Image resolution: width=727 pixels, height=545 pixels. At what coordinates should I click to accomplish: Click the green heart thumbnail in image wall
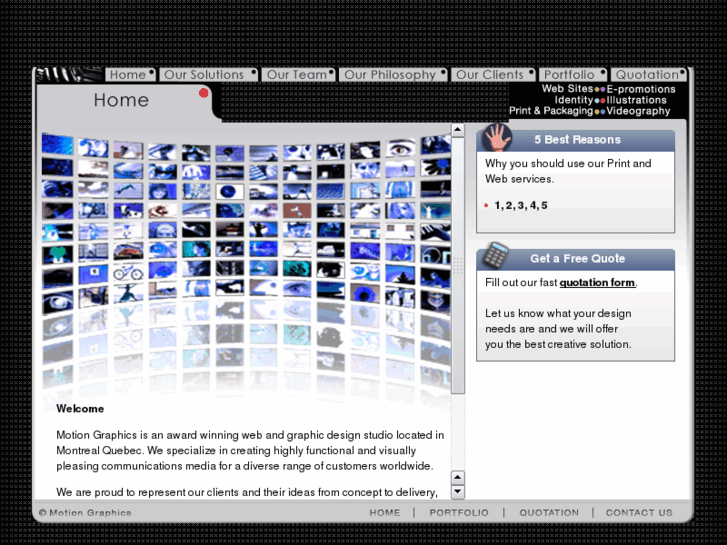tap(57, 255)
